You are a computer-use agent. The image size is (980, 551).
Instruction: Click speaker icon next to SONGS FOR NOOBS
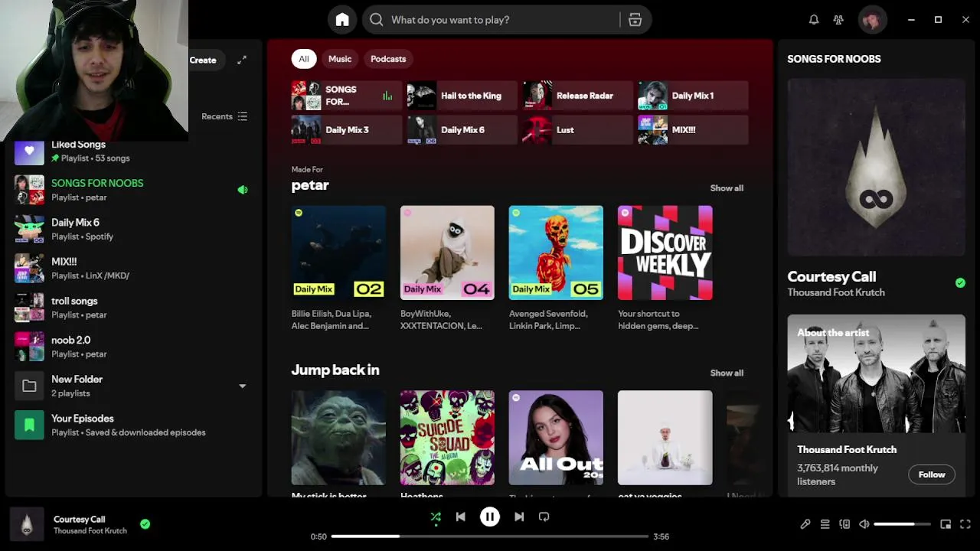tap(243, 190)
